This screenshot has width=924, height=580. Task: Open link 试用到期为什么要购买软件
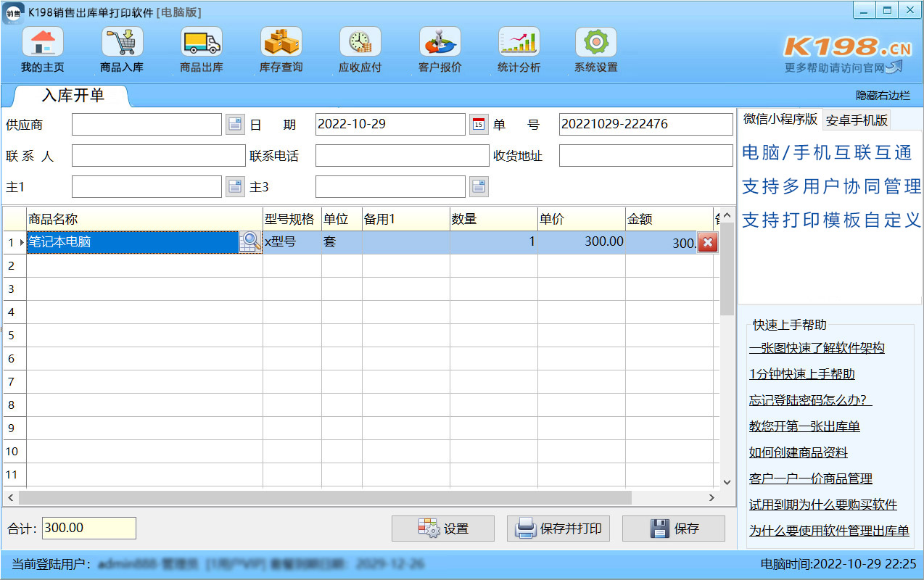pyautogui.click(x=823, y=505)
